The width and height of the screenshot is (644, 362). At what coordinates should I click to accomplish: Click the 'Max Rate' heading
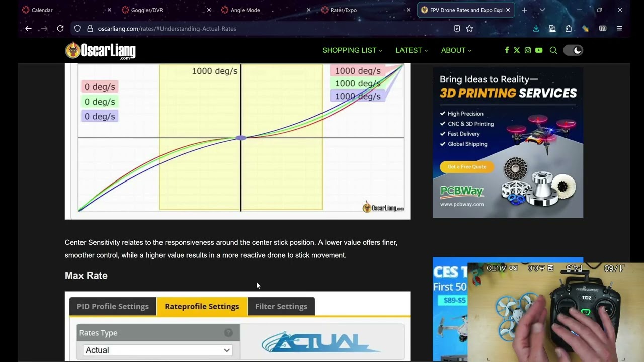(86, 276)
